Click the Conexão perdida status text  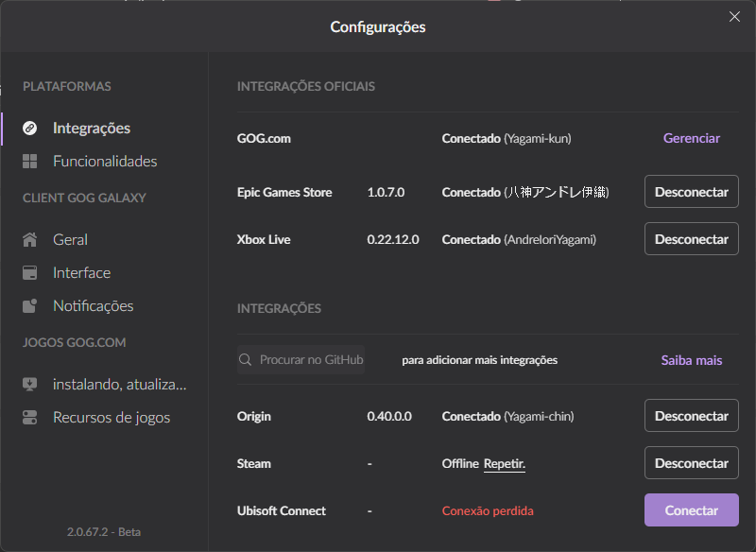[x=488, y=511]
